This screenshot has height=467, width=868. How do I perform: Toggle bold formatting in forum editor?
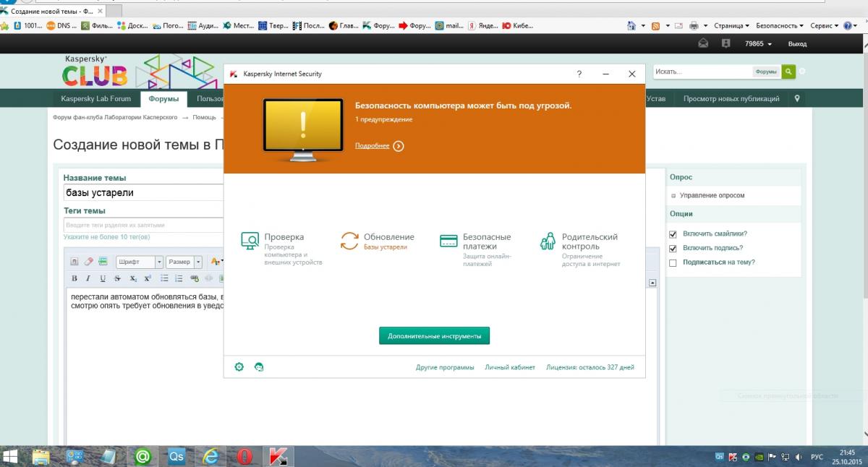coord(75,278)
